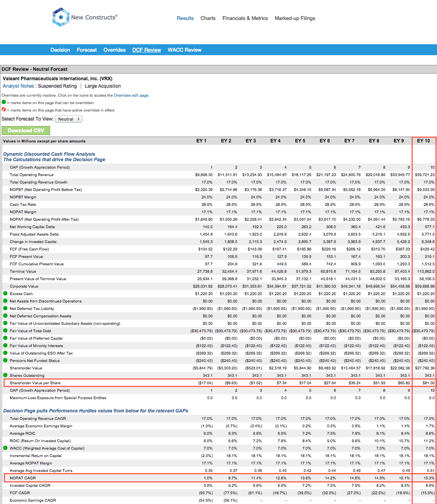Select the override icon for Net Deferred Compensation Assets
Viewport: 437px width, 504px height.
5,316
